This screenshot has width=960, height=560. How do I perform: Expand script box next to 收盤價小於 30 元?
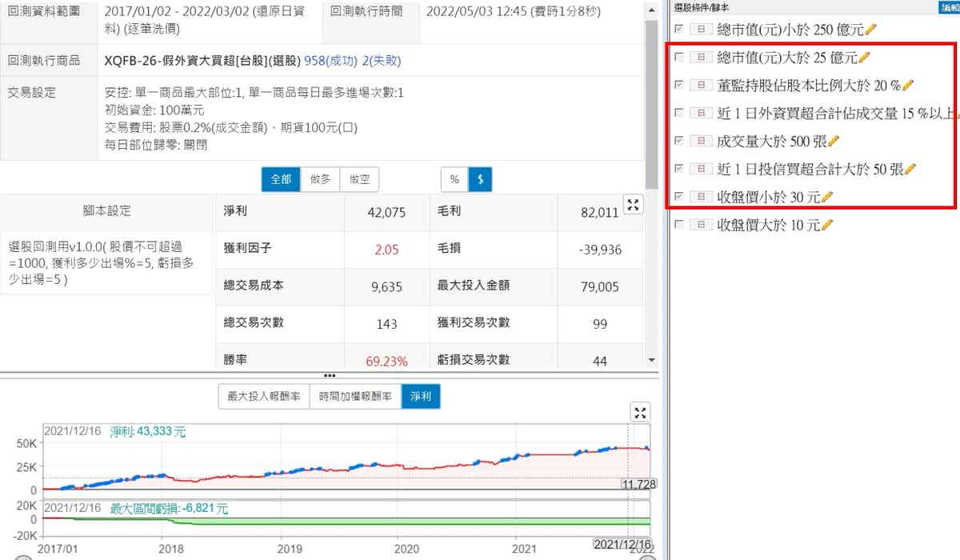click(x=701, y=197)
